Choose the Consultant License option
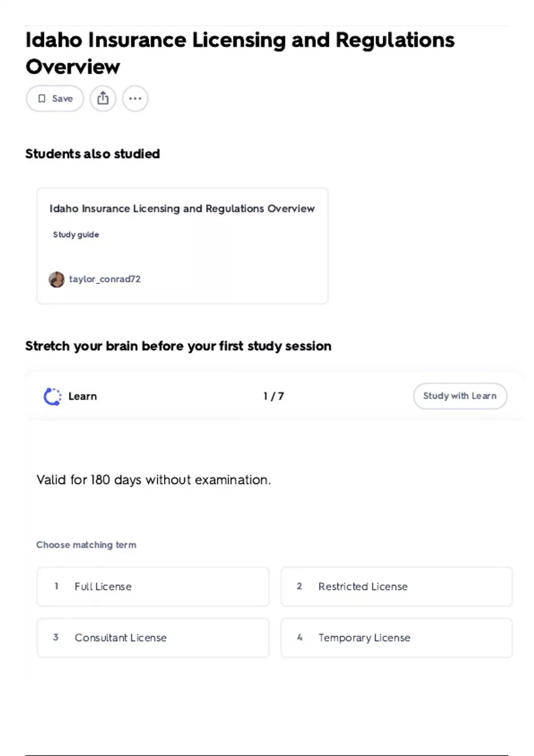 pos(153,637)
